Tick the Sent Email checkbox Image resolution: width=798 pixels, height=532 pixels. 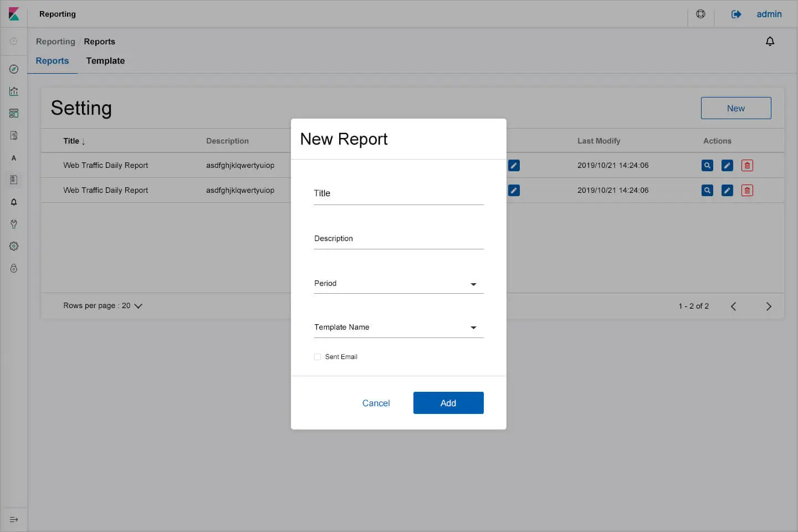pos(318,357)
